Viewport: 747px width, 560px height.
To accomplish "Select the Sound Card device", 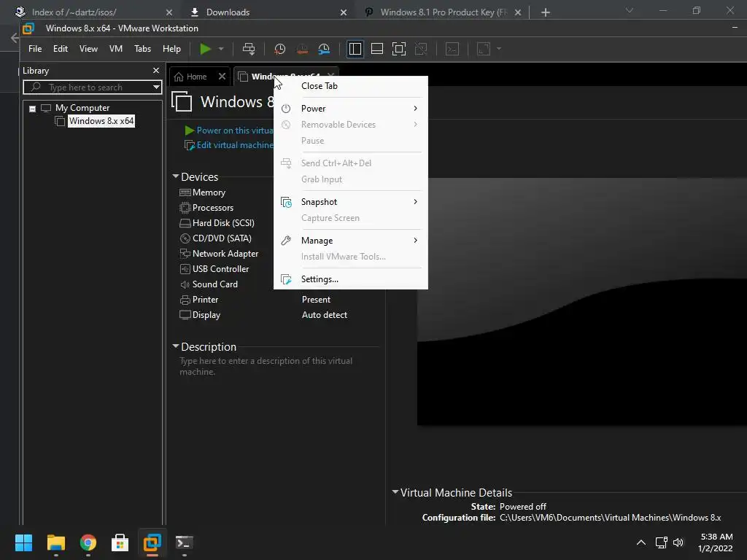I will 209,284.
